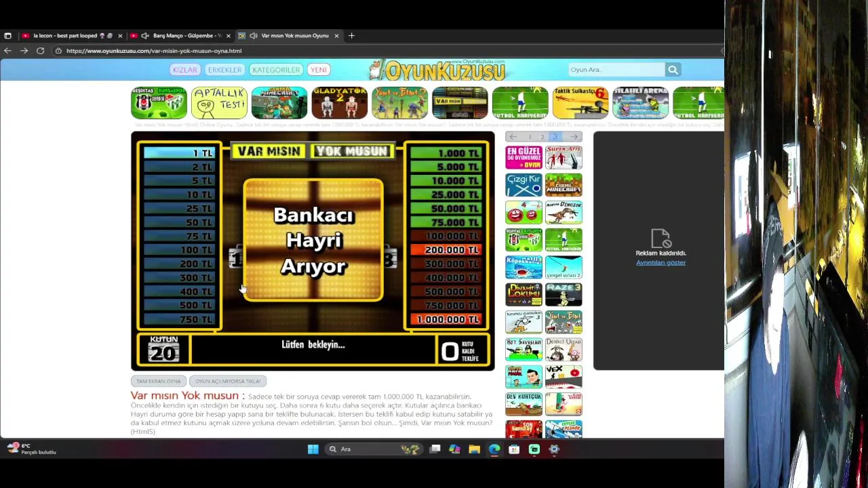Go back with the browser back arrow
This screenshot has height=488, width=868.
tap(7, 51)
